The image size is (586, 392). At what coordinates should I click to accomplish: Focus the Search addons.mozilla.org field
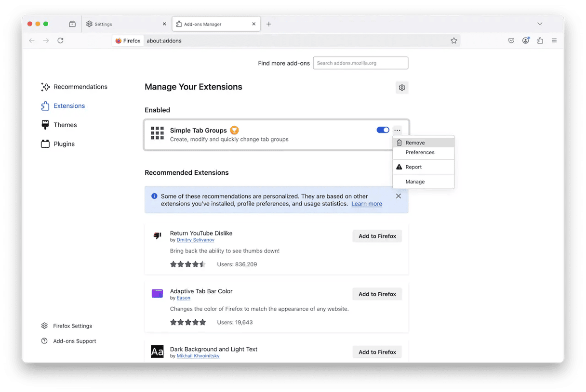click(x=360, y=63)
